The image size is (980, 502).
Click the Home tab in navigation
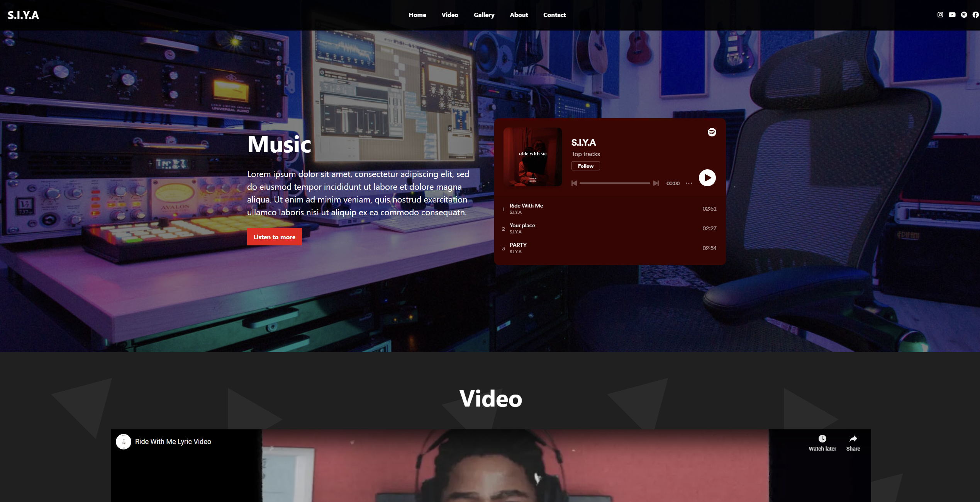click(x=417, y=15)
